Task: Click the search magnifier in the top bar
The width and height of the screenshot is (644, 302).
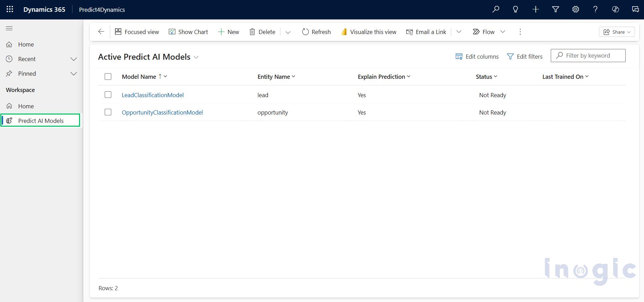Action: [496, 9]
